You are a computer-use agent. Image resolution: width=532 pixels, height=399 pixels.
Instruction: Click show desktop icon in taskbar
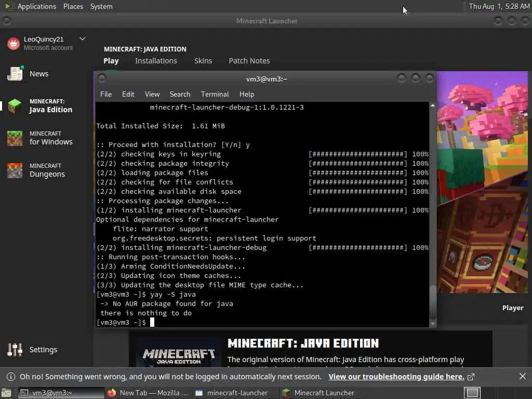(x=6, y=393)
